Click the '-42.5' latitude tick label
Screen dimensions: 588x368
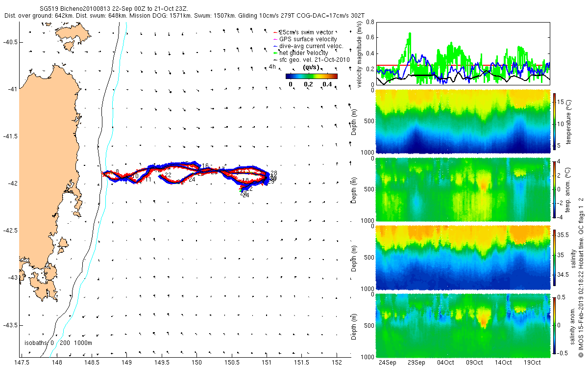10,231
